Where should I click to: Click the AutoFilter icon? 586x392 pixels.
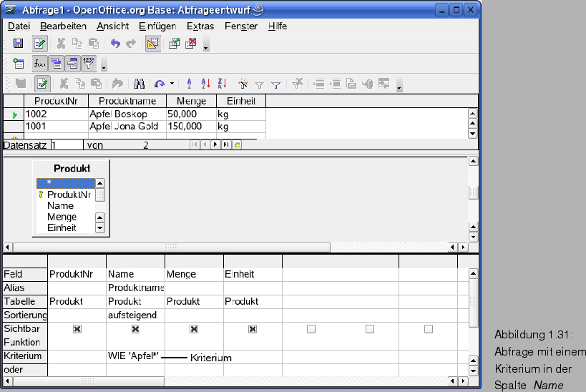click(243, 84)
